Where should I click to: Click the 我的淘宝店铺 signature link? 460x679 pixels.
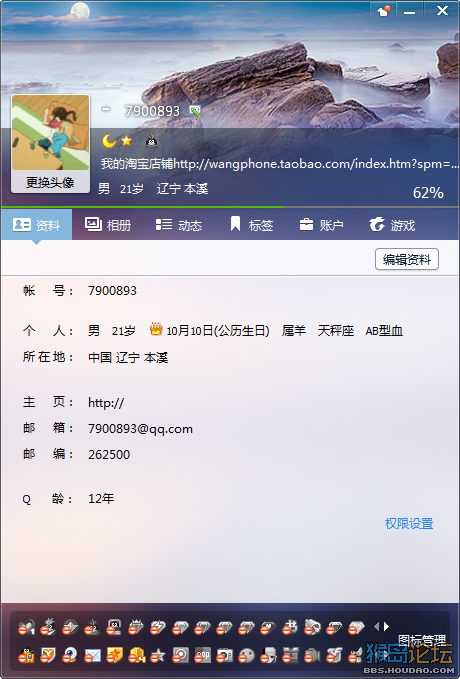tap(279, 164)
